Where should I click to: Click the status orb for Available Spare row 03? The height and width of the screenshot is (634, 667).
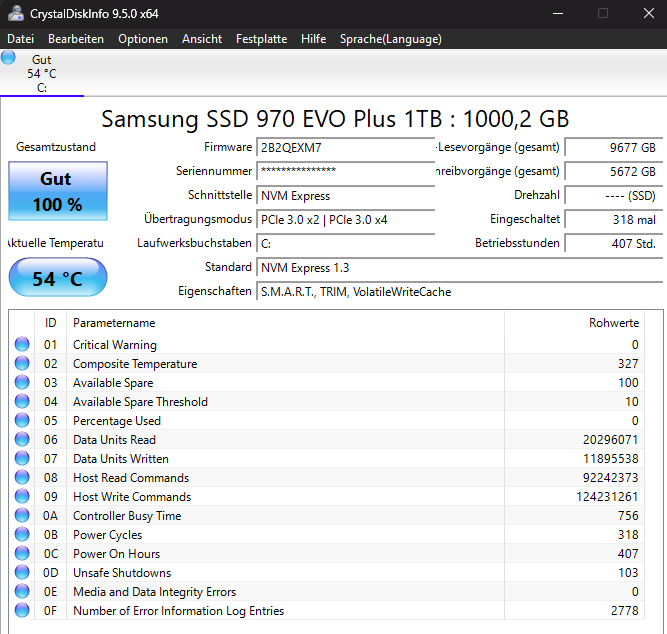tap(22, 382)
